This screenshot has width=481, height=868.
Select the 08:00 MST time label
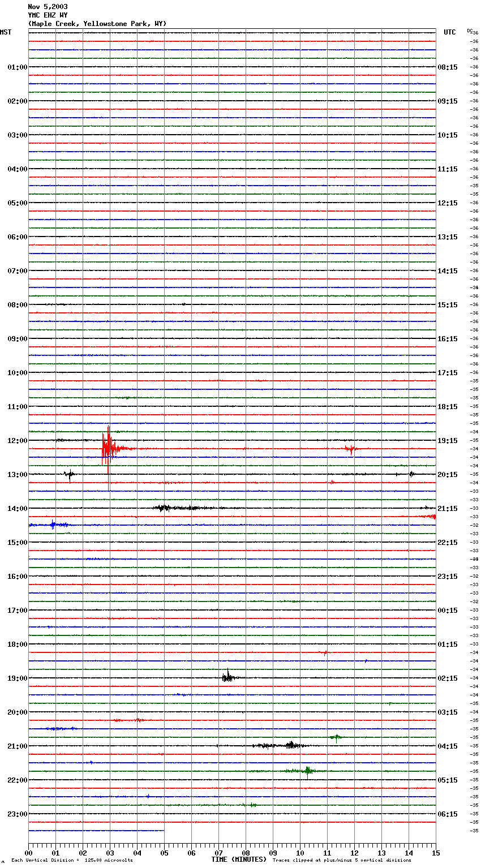coord(18,305)
